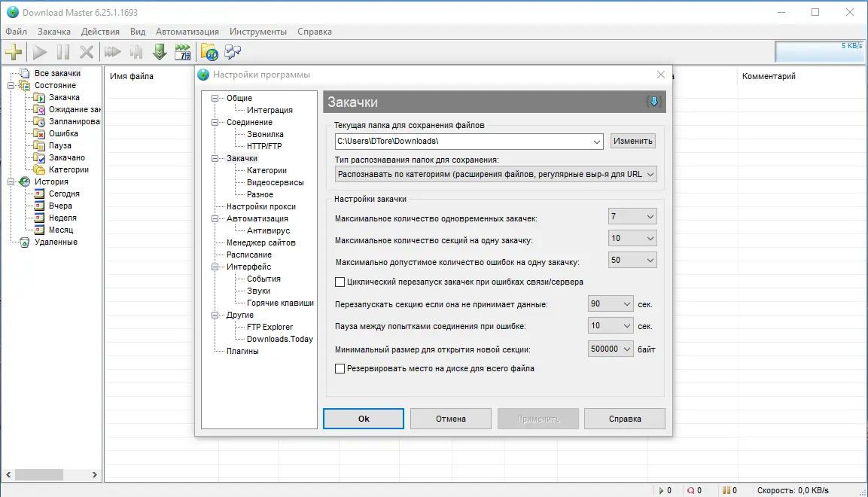
Task: Click the green plus Add download icon
Action: click(x=14, y=52)
